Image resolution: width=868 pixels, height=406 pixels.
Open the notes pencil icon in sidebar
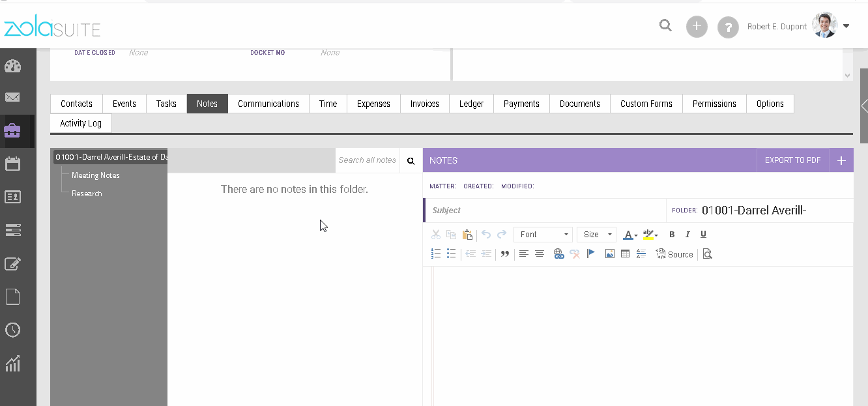(12, 264)
